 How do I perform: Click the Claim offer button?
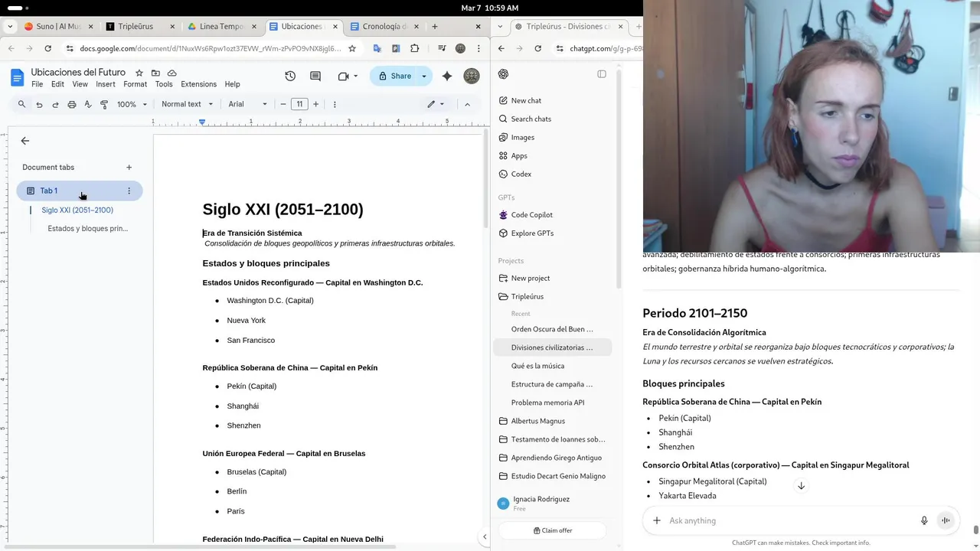553,530
